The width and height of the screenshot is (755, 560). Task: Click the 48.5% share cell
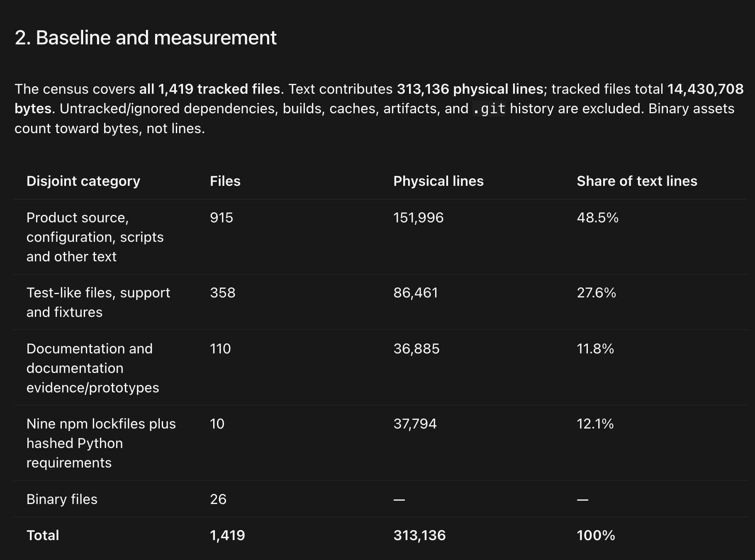point(597,218)
